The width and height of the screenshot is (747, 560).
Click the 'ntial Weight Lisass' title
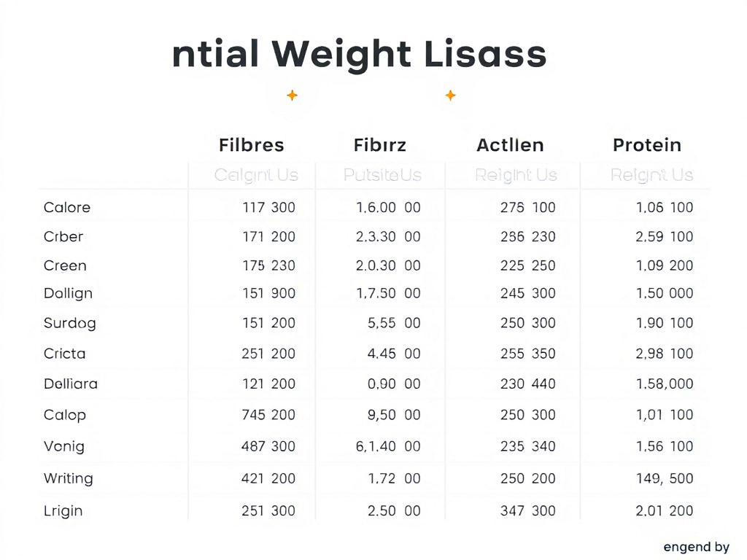pyautogui.click(x=359, y=54)
